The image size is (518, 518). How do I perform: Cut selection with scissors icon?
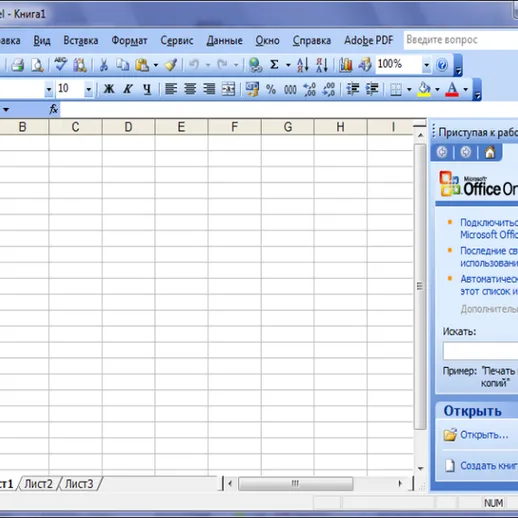(x=104, y=65)
